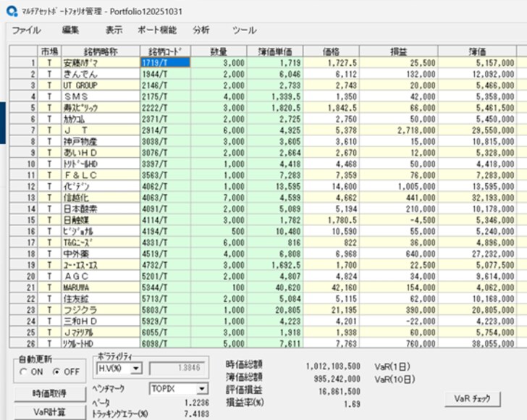Image resolution: width=527 pixels, height=420 pixels.
Task: Click the volatility value field showing 1.3846
Action: (x=174, y=368)
